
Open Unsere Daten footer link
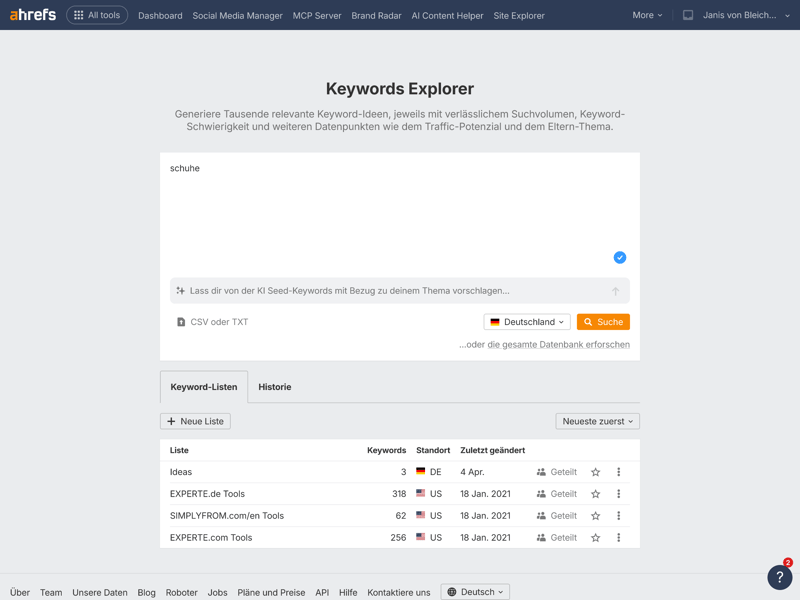click(99, 592)
